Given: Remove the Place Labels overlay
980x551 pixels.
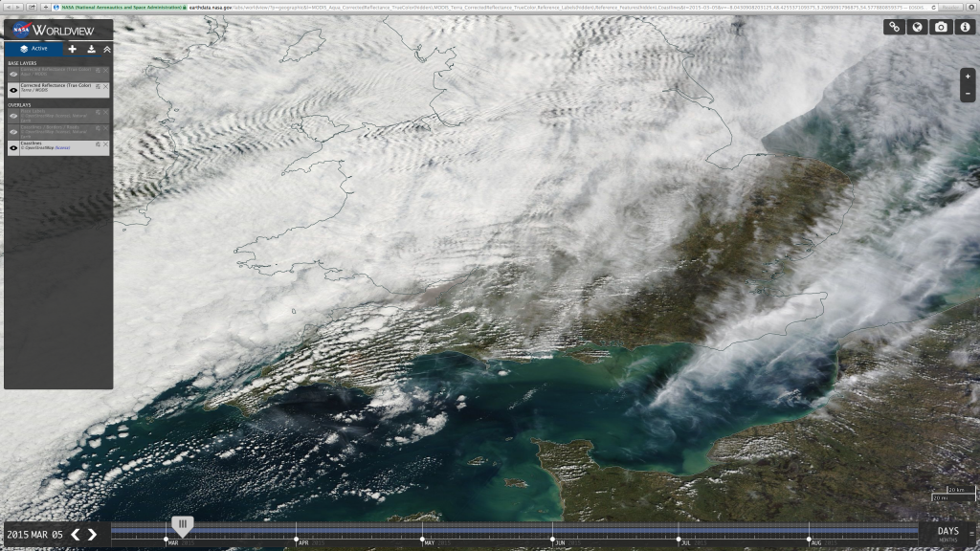Looking at the screenshot, I should click(105, 112).
